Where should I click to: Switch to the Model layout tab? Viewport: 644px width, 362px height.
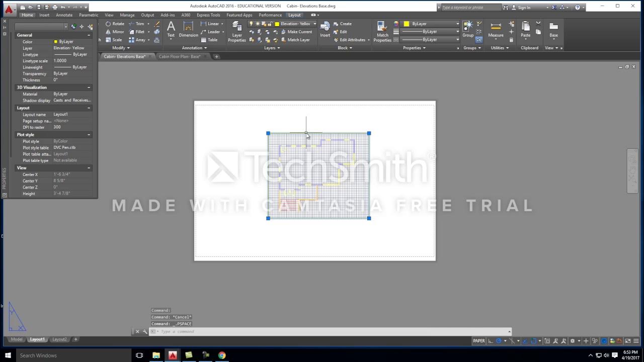point(17,339)
